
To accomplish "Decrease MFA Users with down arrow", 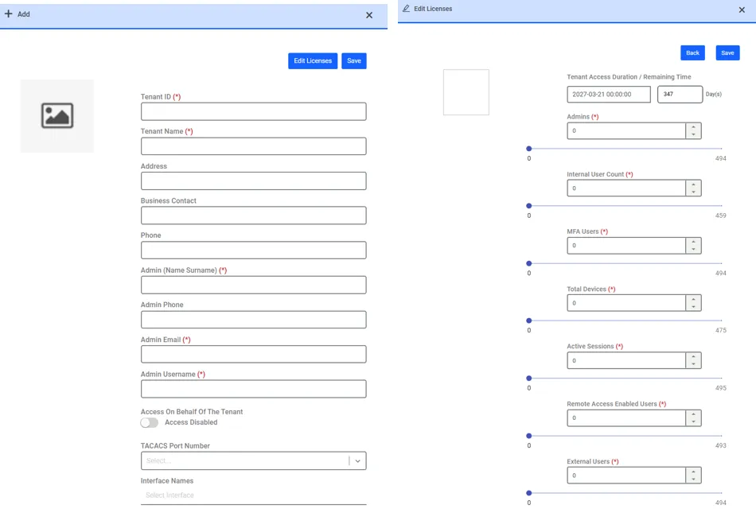I will coord(693,249).
